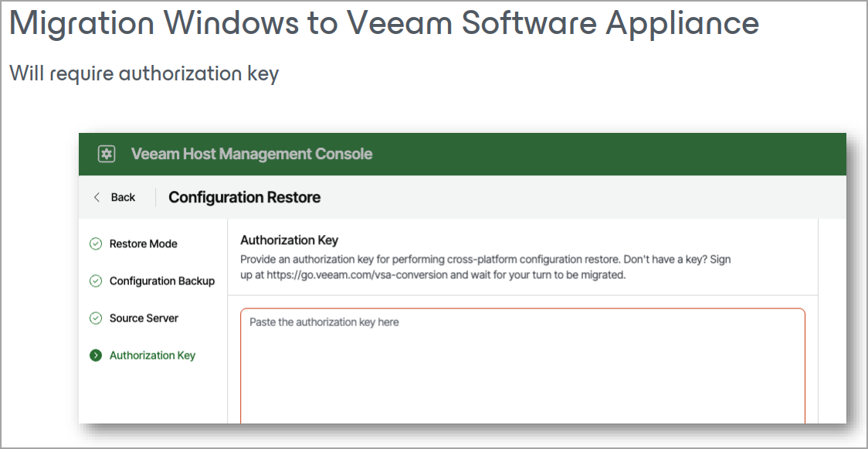The height and width of the screenshot is (449, 868).
Task: Click the Restore Mode completed checkmark icon
Action: click(x=96, y=244)
